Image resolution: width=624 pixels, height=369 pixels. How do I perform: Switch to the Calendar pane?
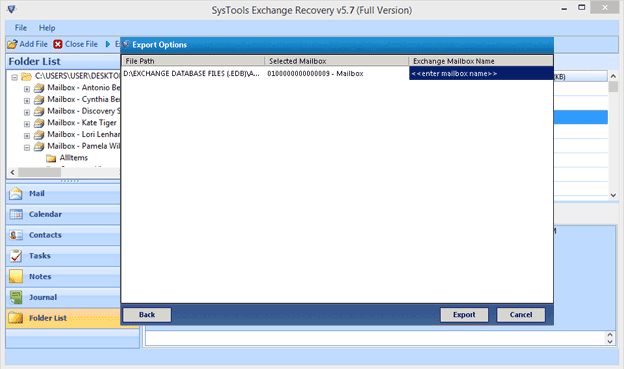[x=63, y=214]
